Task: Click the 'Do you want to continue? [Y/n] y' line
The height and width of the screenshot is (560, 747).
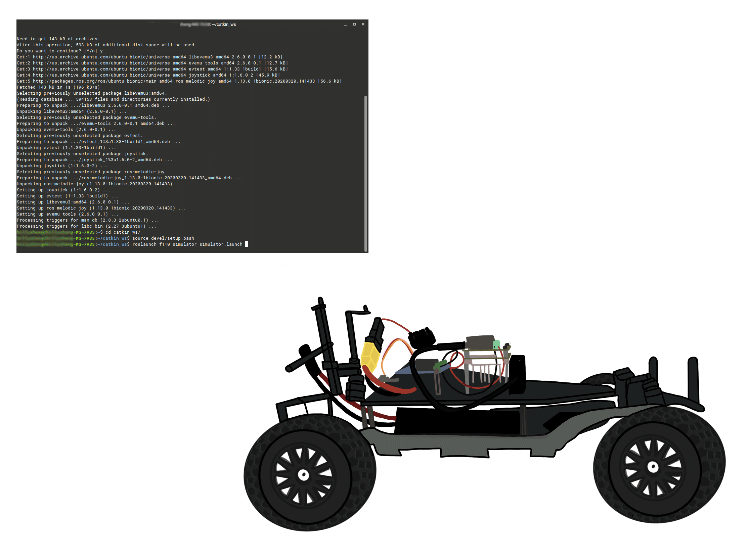Action: coord(60,51)
